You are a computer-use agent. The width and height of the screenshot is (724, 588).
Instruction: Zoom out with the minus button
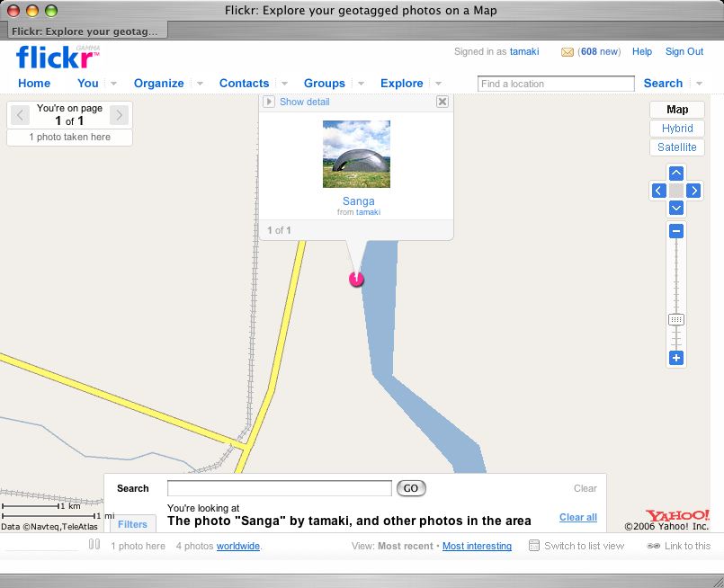(x=676, y=231)
